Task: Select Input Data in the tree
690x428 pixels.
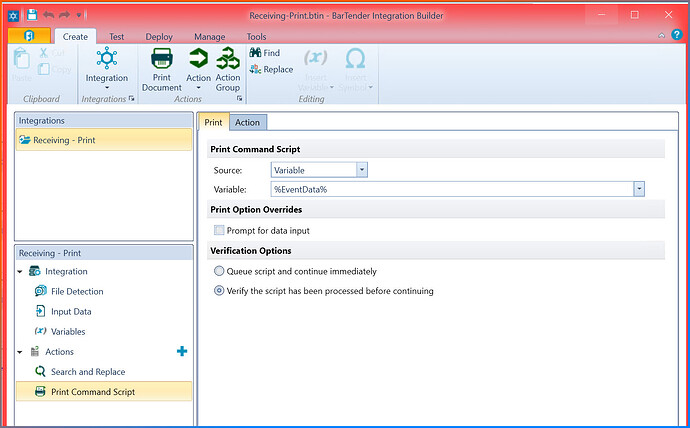Action: (71, 311)
